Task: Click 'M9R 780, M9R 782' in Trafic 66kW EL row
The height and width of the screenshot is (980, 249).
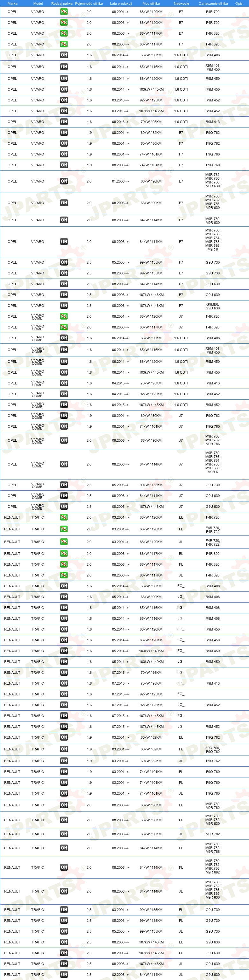Action: (x=212, y=806)
